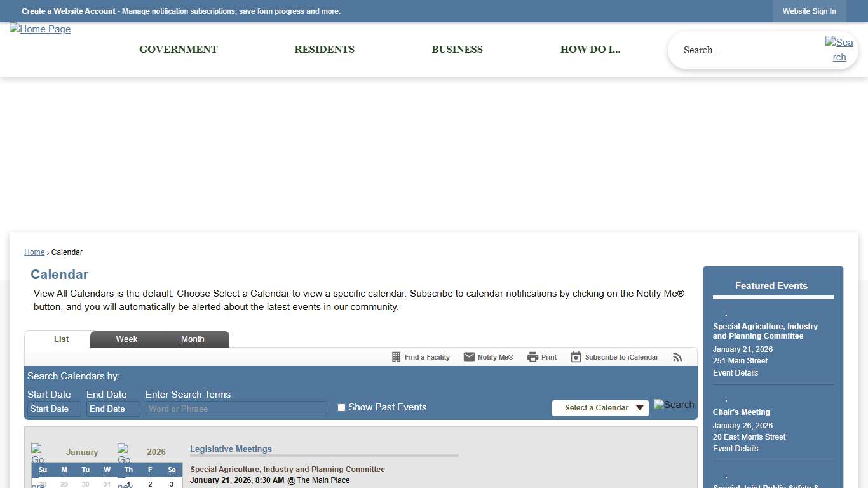The height and width of the screenshot is (488, 868).
Task: Open the Government navigation menu
Action: click(x=178, y=50)
